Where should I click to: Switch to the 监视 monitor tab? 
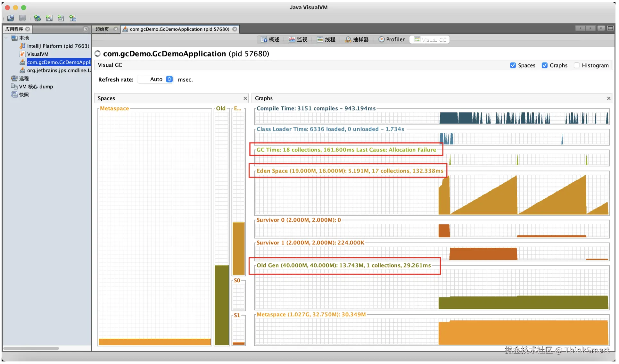click(298, 39)
